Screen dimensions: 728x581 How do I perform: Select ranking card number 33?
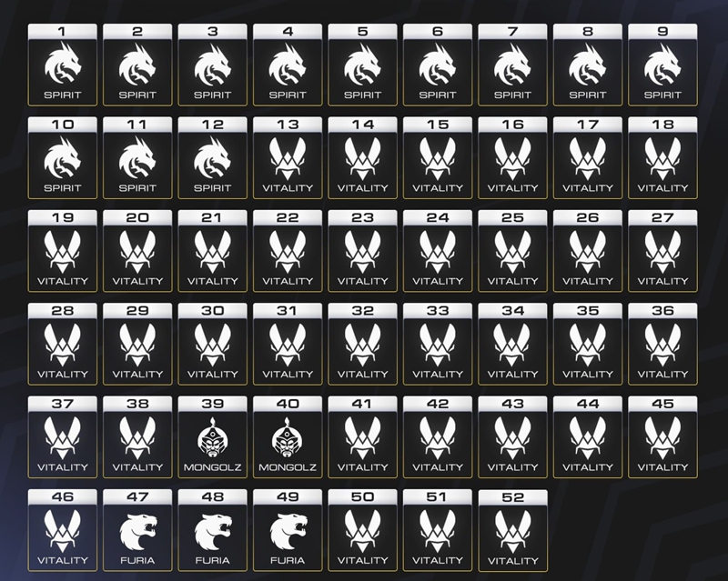(x=438, y=344)
